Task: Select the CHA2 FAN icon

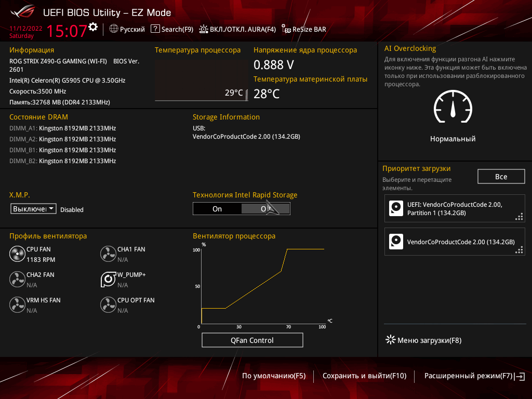Action: tap(17, 280)
